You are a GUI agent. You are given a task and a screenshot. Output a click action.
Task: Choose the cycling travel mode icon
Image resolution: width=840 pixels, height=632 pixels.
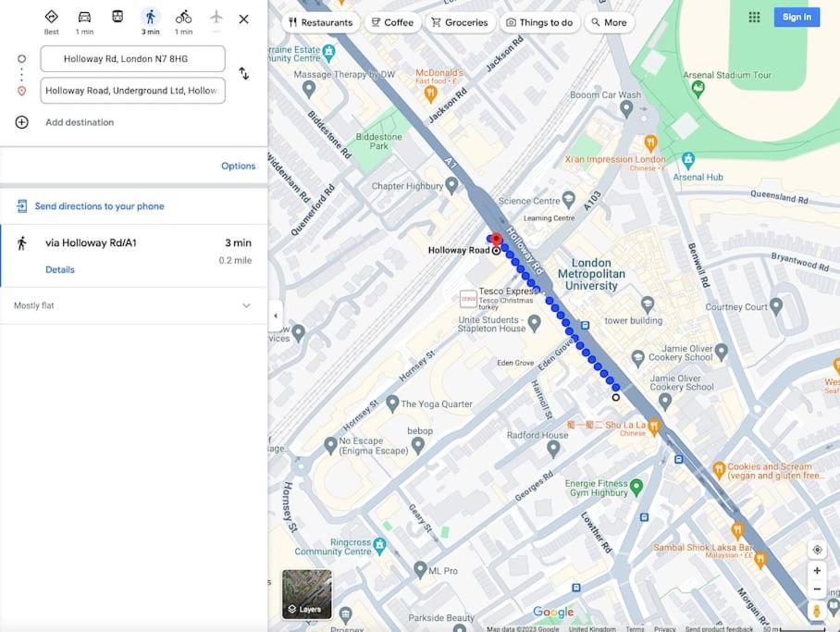tap(183, 18)
